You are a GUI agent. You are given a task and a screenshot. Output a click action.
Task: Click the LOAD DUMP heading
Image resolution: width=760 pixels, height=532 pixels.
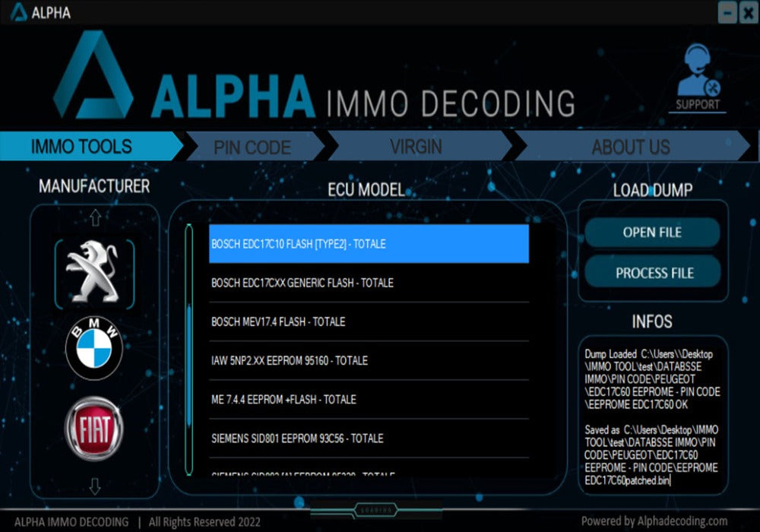coord(652,190)
